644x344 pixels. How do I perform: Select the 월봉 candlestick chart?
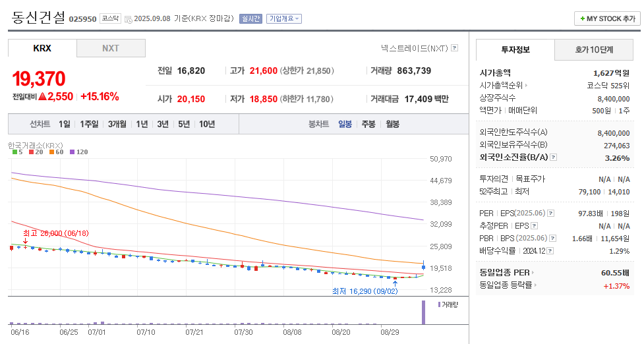[393, 124]
